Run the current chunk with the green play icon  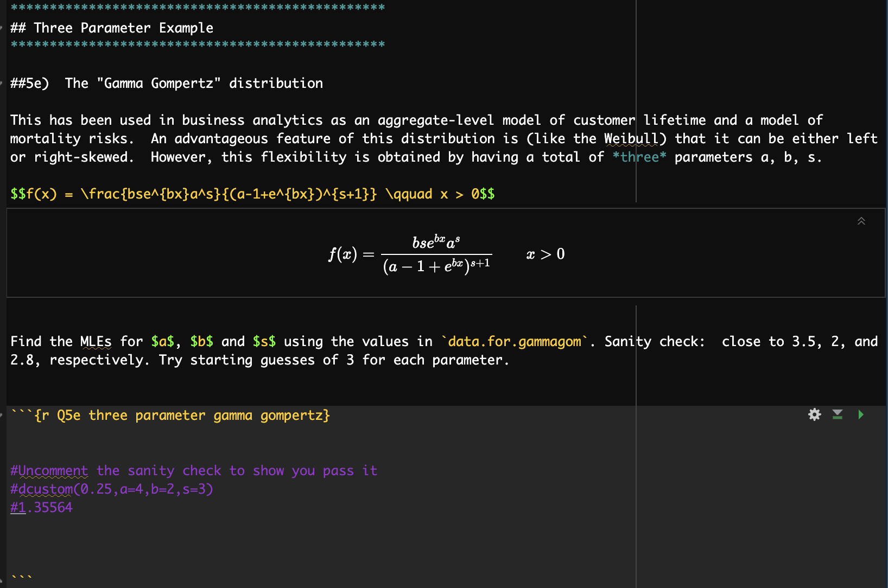861,415
